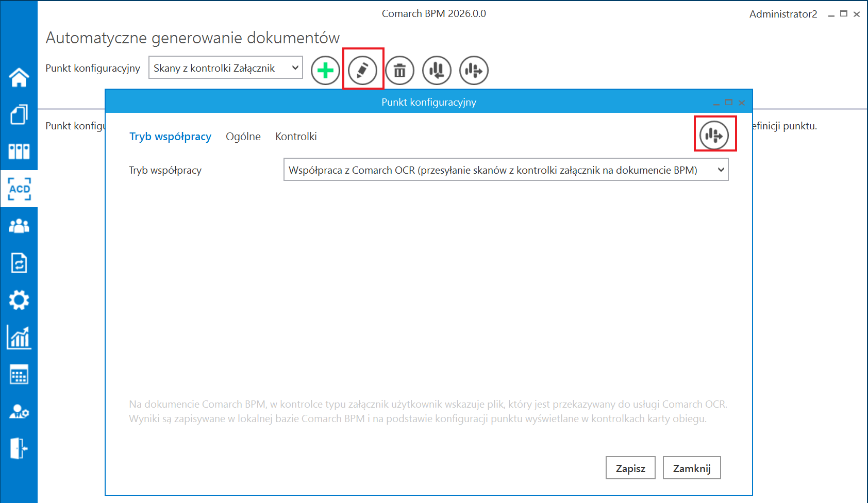This screenshot has width=868, height=503.
Task: Click the gray Comarch OCR description text
Action: [x=428, y=411]
